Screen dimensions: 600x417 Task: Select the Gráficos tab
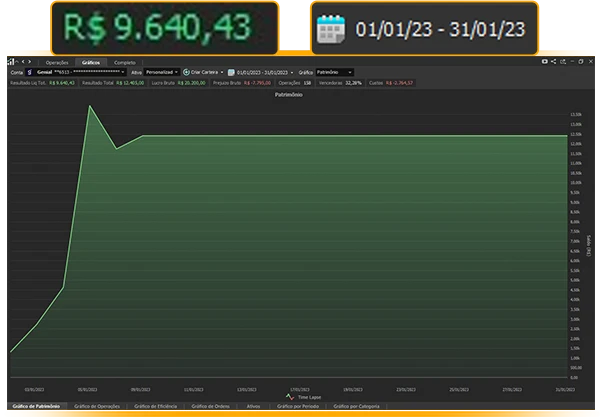tap(91, 62)
